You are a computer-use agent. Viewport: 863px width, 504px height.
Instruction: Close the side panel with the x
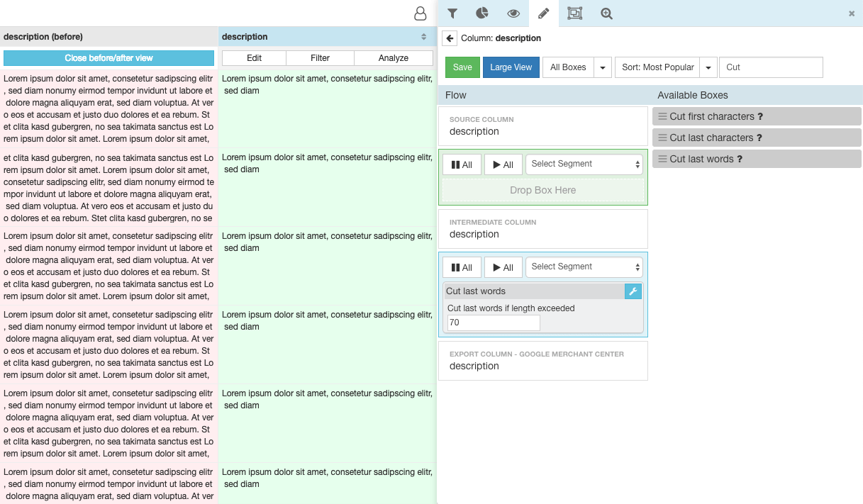852,13
